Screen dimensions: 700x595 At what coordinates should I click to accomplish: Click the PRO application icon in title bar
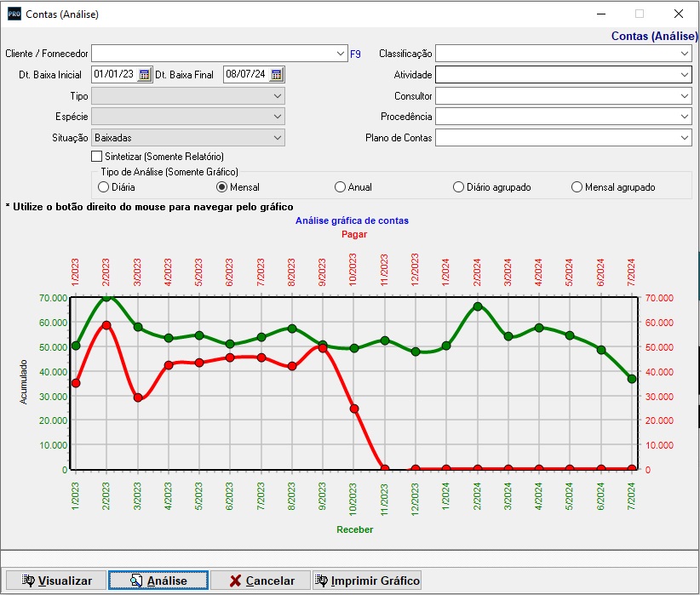coord(14,14)
